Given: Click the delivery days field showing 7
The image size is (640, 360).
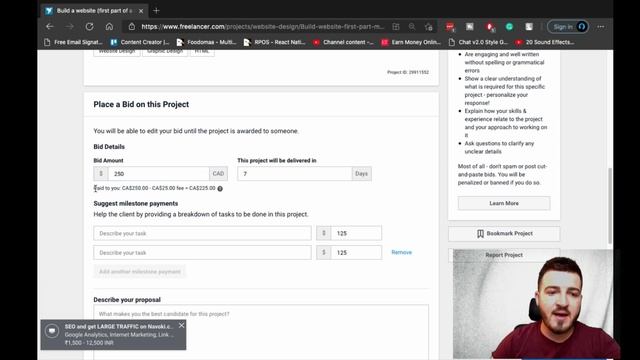Looking at the screenshot, I should tap(295, 174).
